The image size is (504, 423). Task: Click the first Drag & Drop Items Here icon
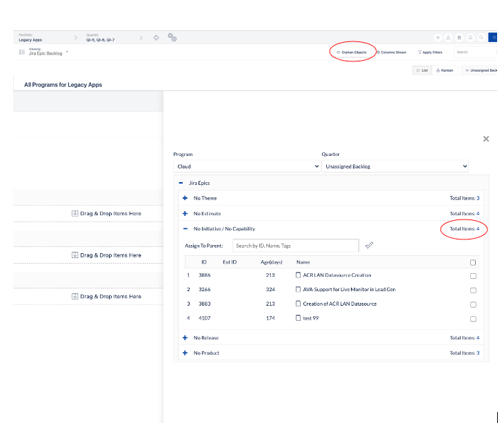tap(75, 213)
